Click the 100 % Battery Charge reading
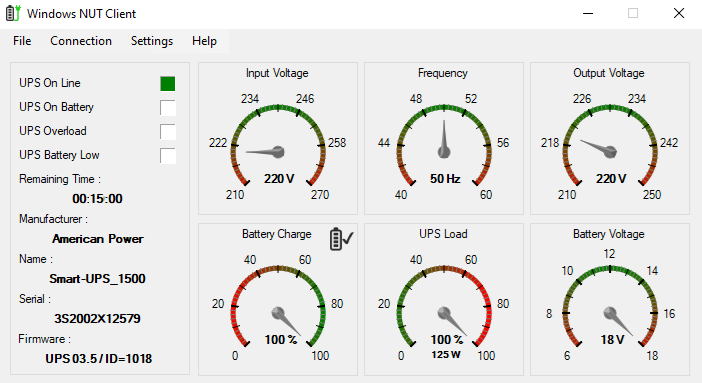 pos(281,340)
